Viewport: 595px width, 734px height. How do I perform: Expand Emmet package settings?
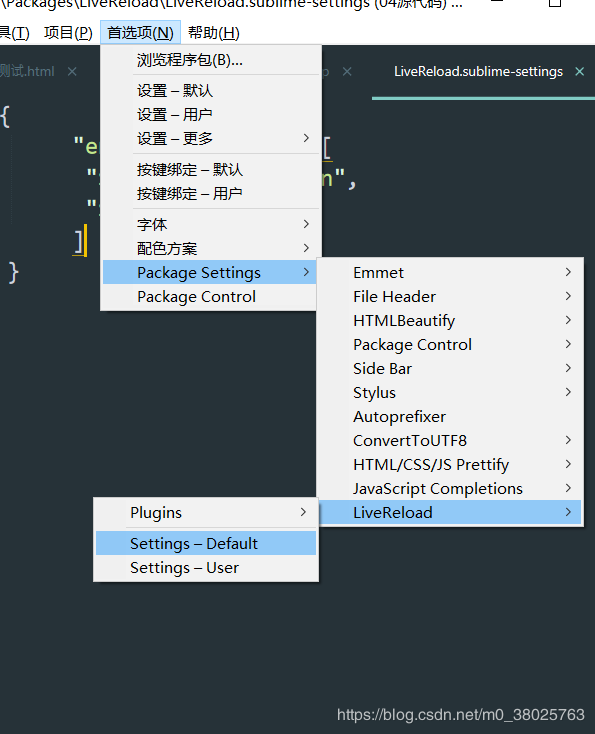point(450,272)
